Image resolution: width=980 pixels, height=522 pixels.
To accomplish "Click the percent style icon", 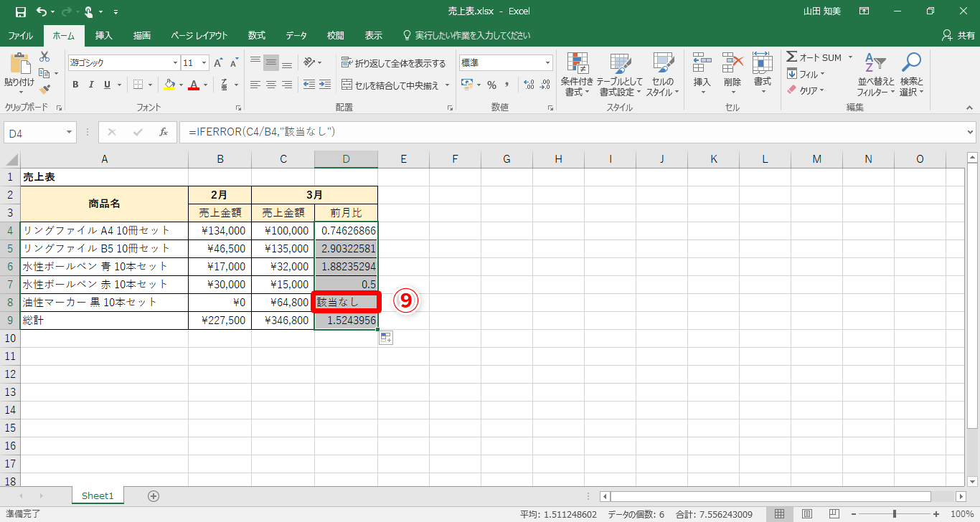I will 491,85.
